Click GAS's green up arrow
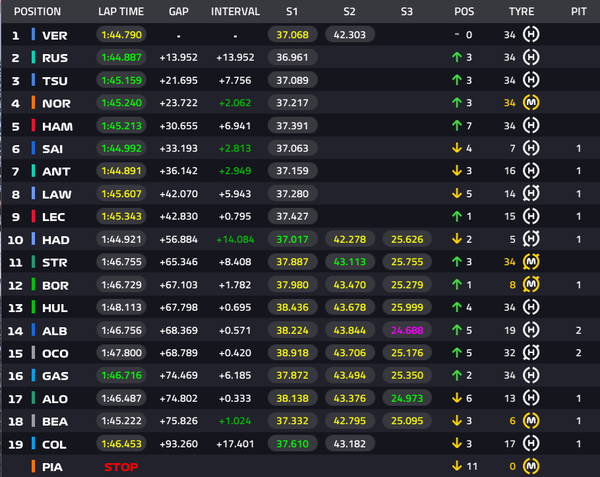This screenshot has width=600, height=477. [x=457, y=375]
